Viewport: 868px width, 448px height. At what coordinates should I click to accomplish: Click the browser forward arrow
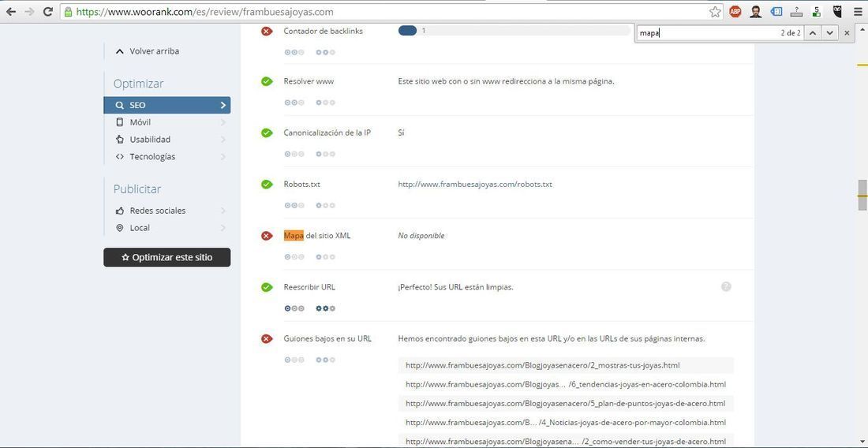(x=29, y=12)
